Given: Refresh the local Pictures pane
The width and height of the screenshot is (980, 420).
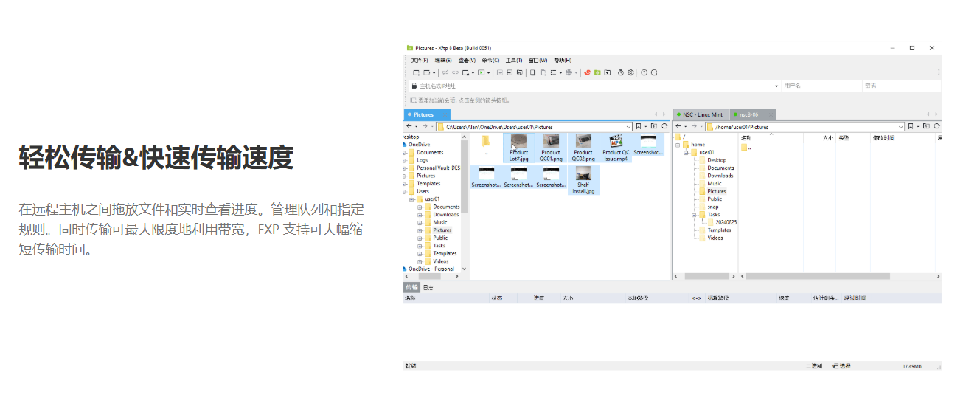Looking at the screenshot, I should 664,127.
